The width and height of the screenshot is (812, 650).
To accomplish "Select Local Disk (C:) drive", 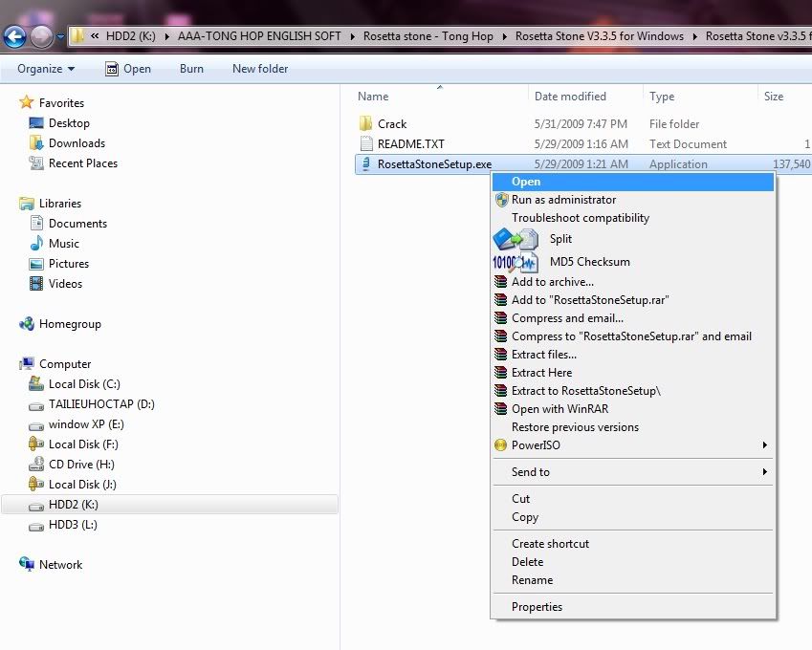I will [84, 384].
